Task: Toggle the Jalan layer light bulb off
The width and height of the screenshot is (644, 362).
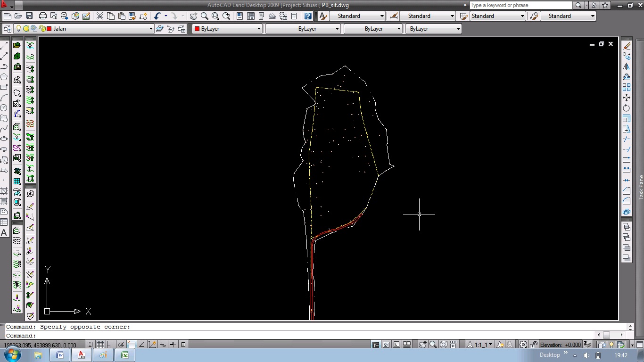Action: (19, 29)
